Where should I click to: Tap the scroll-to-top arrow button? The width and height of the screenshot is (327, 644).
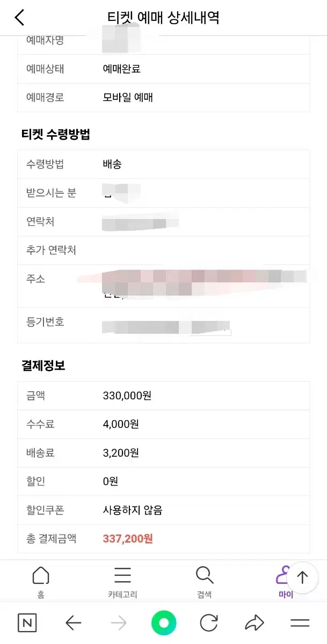[x=302, y=577]
